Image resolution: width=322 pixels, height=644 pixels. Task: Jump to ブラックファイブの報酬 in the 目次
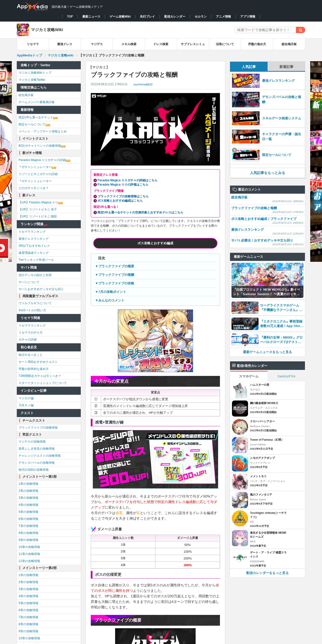coord(115,275)
